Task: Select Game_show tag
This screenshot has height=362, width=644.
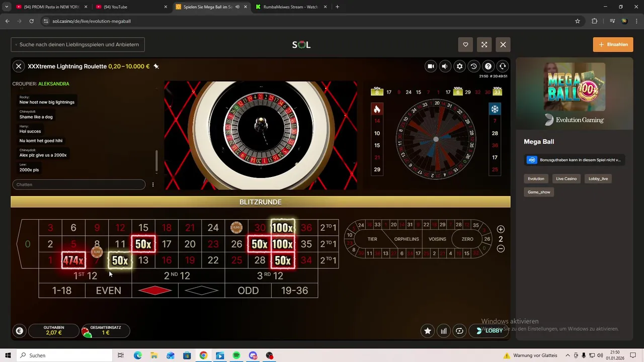Action: (539, 192)
